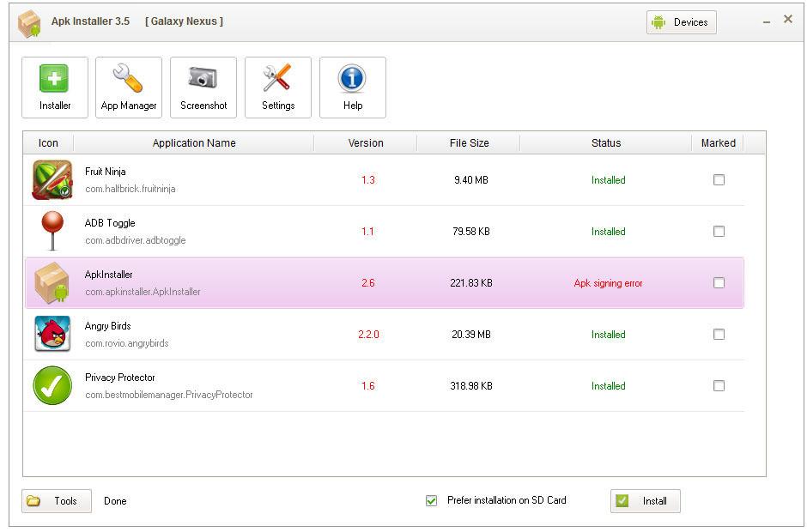
Task: Click the ApkInstaller highlighted row
Action: coord(258,282)
